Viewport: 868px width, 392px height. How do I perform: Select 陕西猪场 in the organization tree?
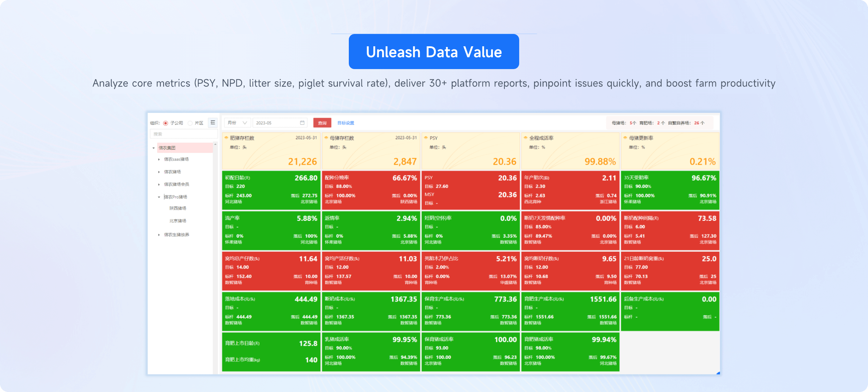(x=178, y=208)
